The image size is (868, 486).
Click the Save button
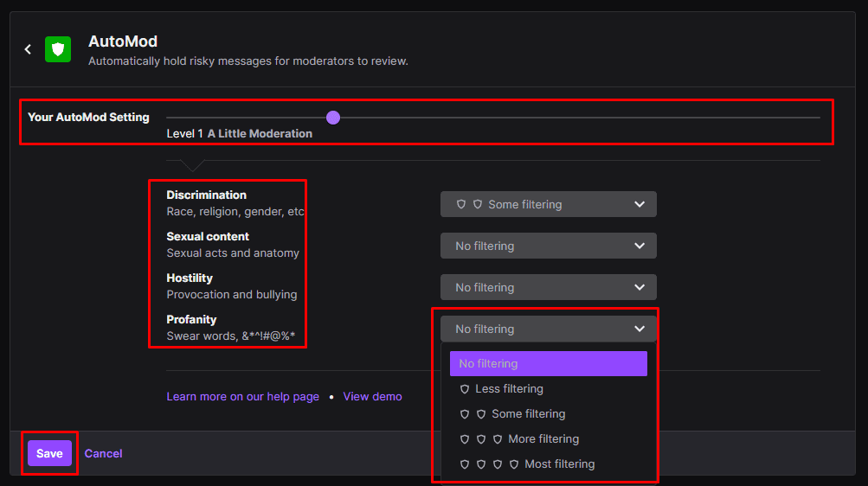point(50,453)
